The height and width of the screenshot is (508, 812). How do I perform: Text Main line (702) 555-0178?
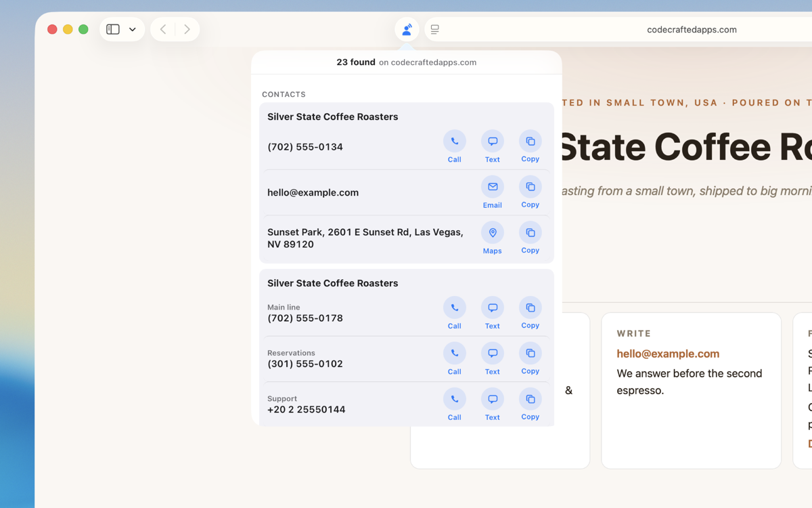pyautogui.click(x=493, y=314)
